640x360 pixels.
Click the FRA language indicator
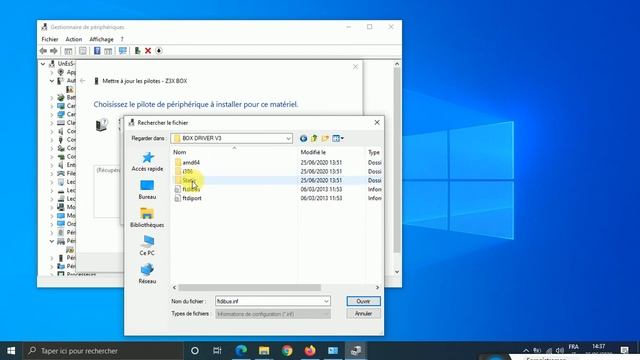pyautogui.click(x=573, y=347)
